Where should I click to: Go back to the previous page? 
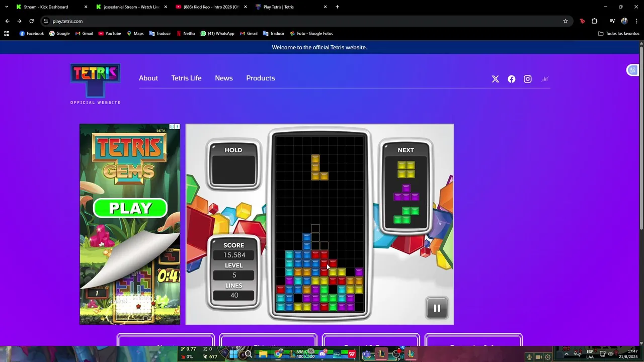[x=7, y=21]
